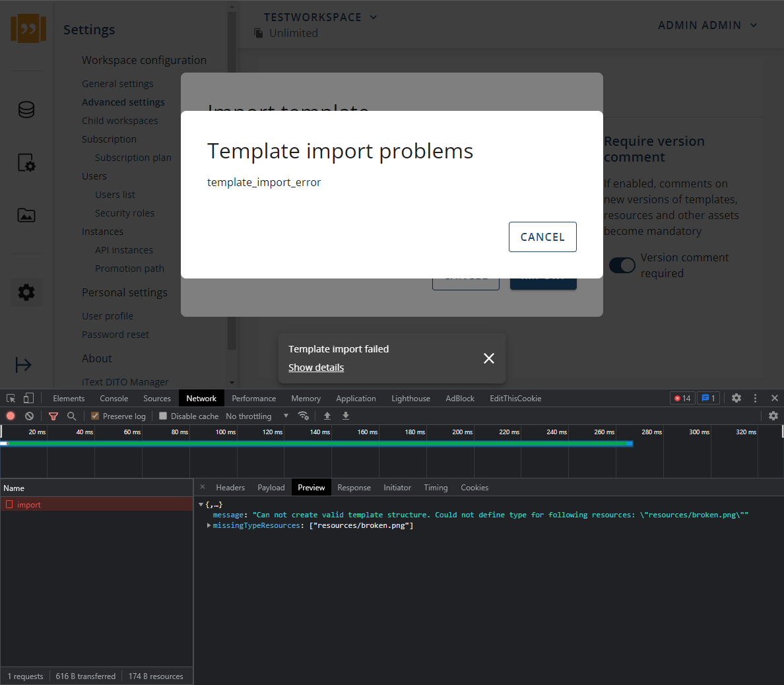Click the red network filter funnel icon

[53, 416]
